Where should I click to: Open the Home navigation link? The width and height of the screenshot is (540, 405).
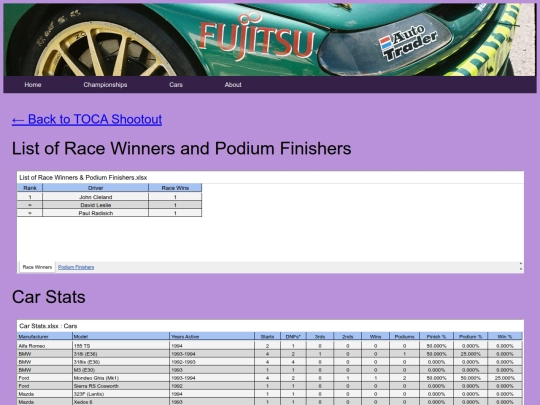click(33, 85)
